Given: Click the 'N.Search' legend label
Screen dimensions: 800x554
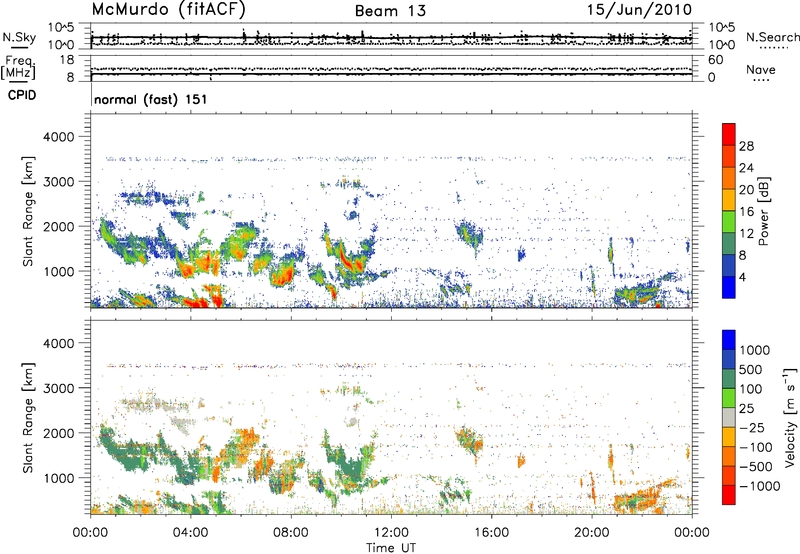Looking at the screenshot, I should (772, 37).
